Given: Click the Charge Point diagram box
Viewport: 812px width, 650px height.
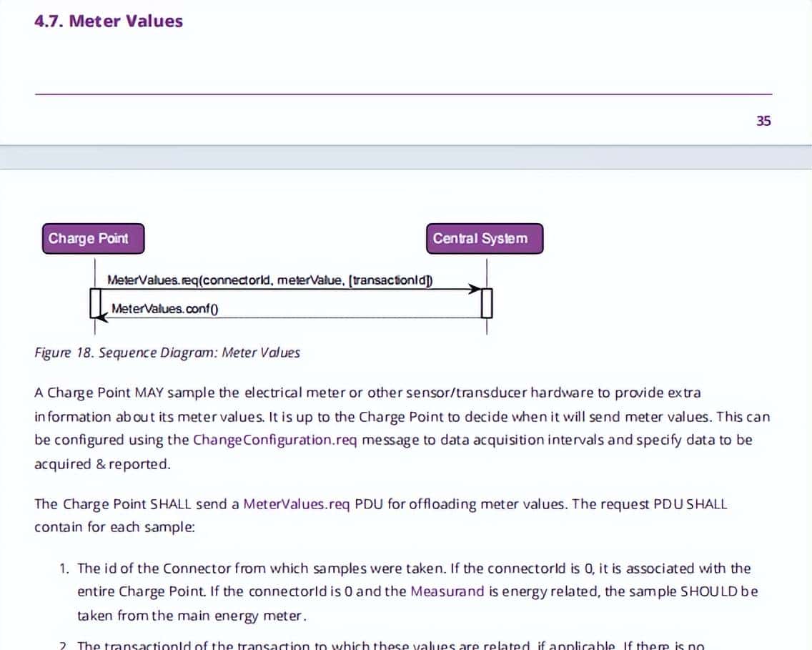Looking at the screenshot, I should click(x=93, y=239).
